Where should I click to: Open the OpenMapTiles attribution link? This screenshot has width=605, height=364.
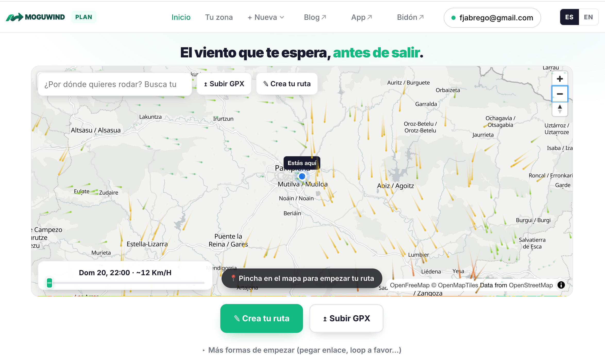tap(455, 285)
